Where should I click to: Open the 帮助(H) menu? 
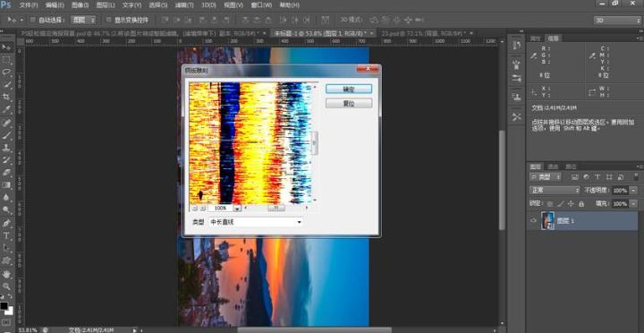(289, 5)
